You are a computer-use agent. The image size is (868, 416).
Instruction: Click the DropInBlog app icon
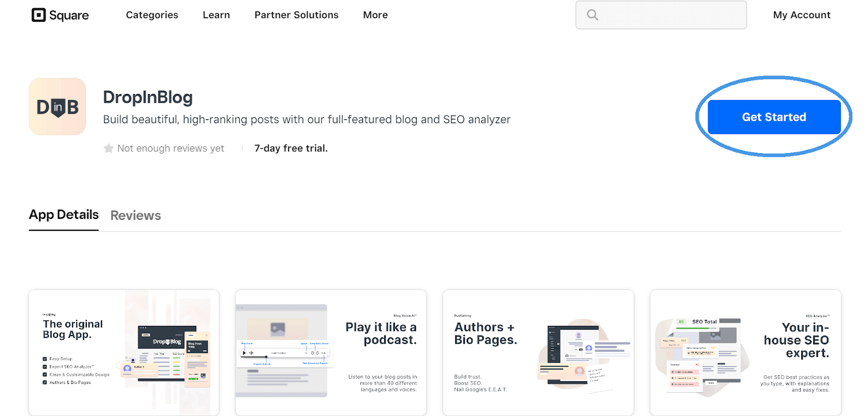pos(57,106)
